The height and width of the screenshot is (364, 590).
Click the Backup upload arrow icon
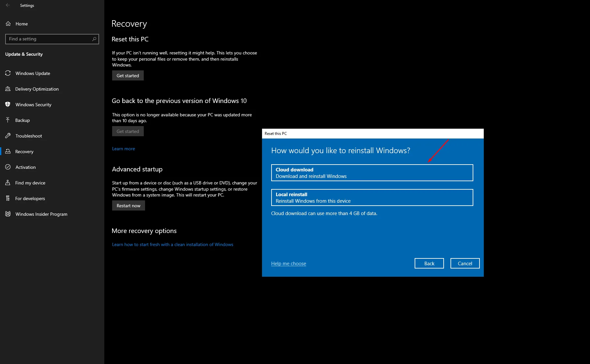pos(8,120)
